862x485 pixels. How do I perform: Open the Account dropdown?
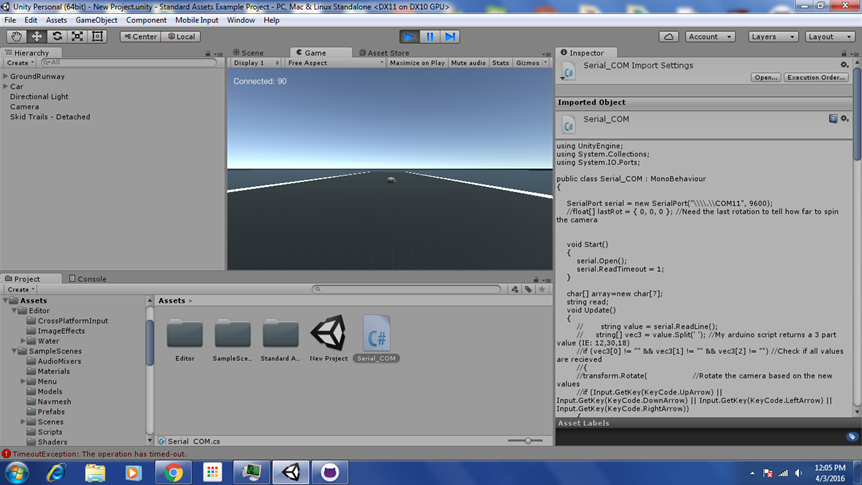710,37
